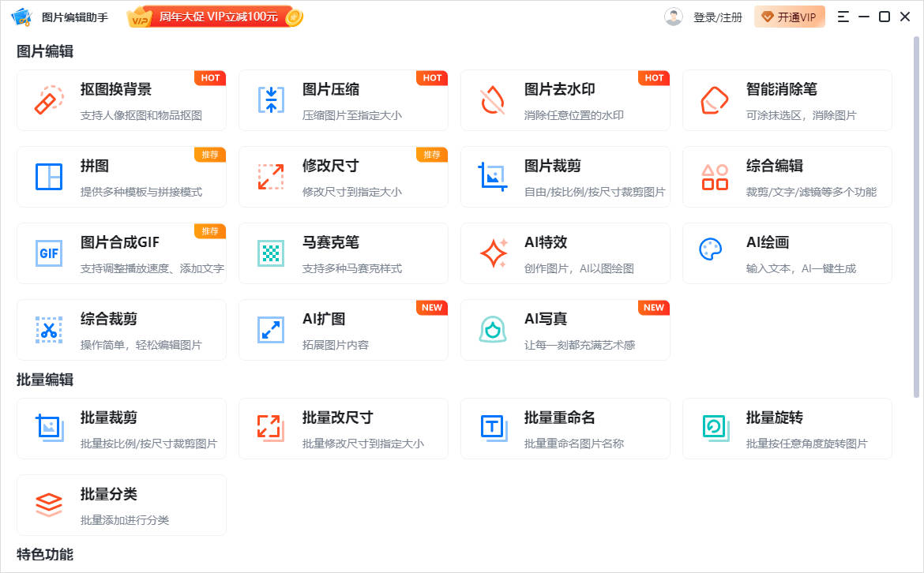Click the 拼图 card title

coord(95,166)
